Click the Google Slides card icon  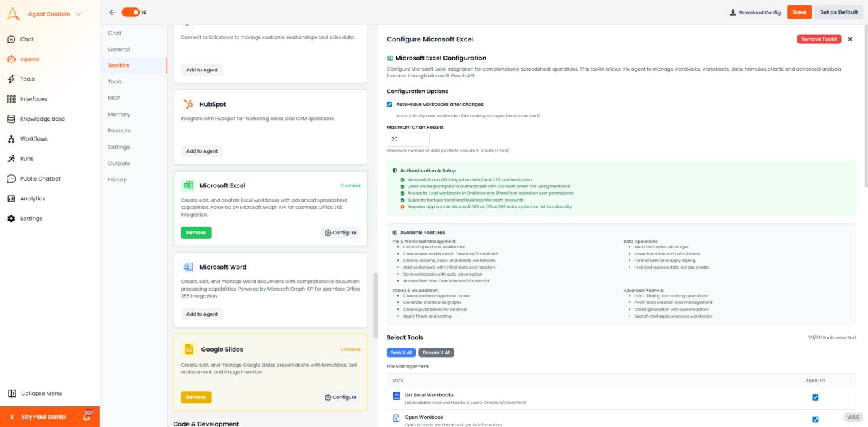189,349
